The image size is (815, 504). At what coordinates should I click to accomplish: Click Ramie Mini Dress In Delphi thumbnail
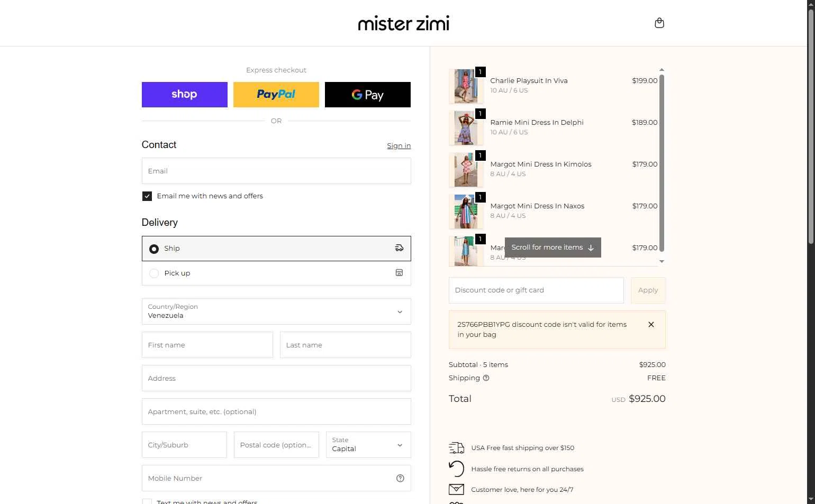pyautogui.click(x=466, y=128)
